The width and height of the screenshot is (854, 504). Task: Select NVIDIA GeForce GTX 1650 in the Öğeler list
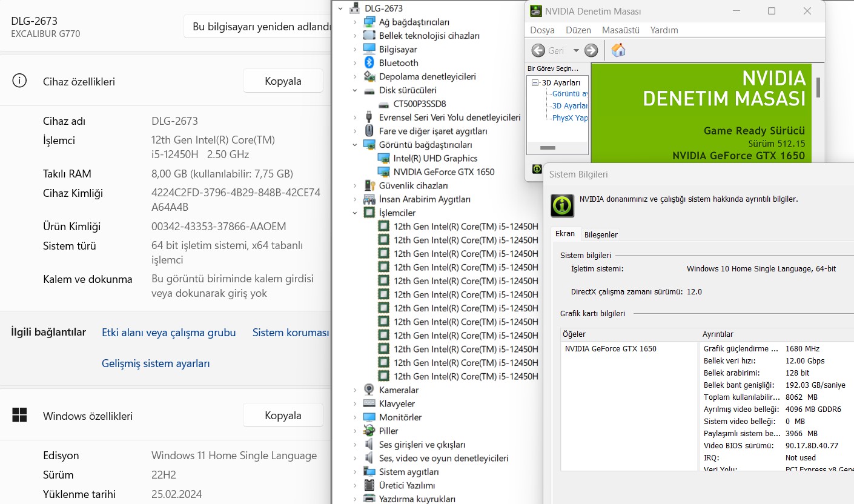click(611, 348)
